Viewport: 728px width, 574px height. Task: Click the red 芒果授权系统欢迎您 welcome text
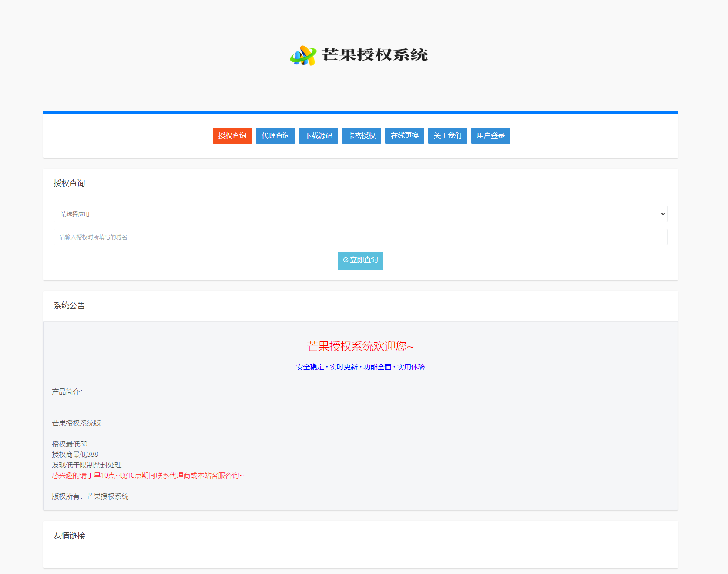coord(360,346)
